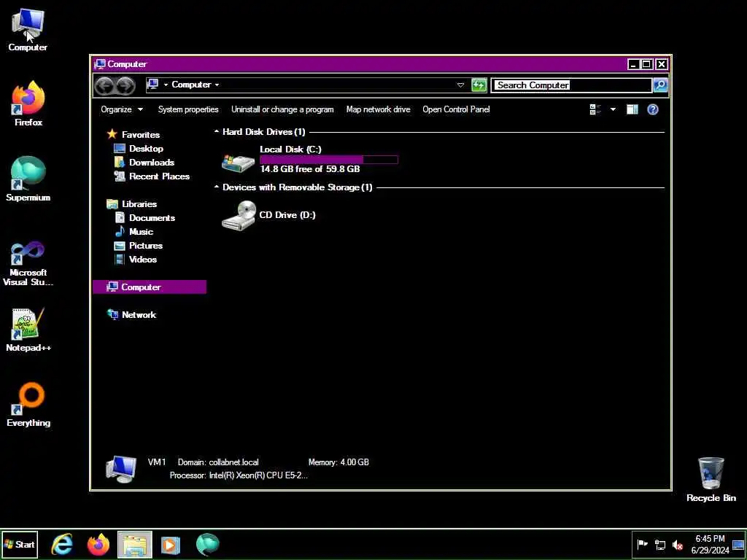
Task: Click Map network drive
Action: tap(379, 109)
